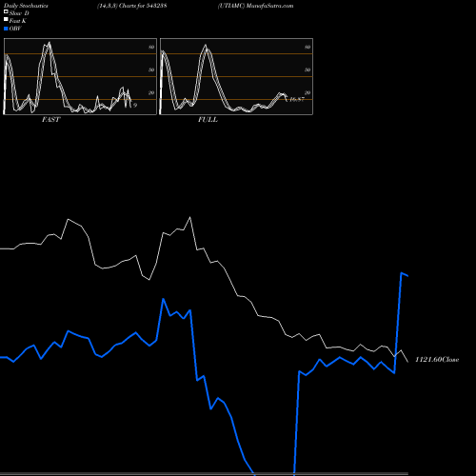Screen dimensions: 476x476
Task: Open the FULL stochastic chart thumbnail
Action: tap(236, 76)
